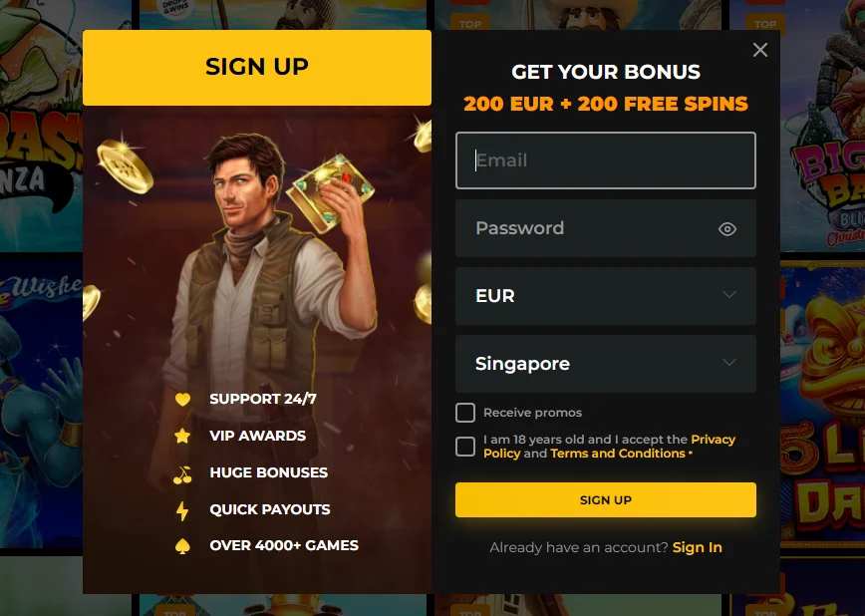The width and height of the screenshot is (865, 616).
Task: Click the cherries icon beside Huge Bonuses
Action: (182, 473)
